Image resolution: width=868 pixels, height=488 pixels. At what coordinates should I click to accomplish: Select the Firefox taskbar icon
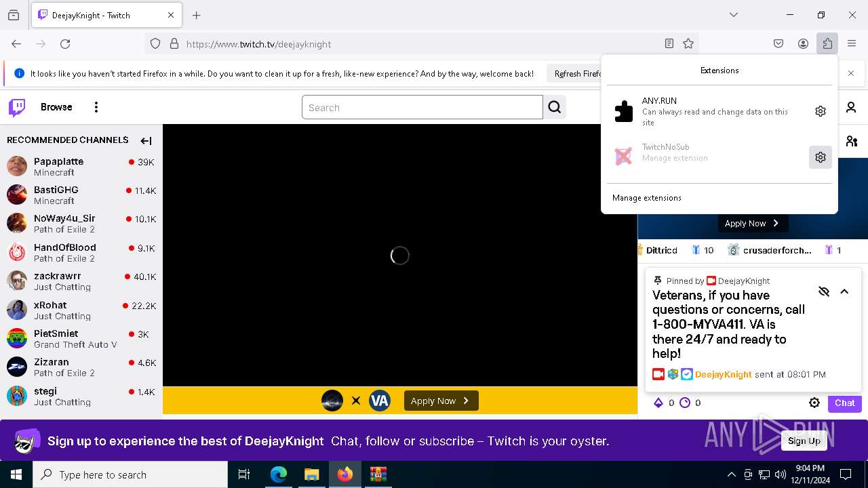pos(345,474)
